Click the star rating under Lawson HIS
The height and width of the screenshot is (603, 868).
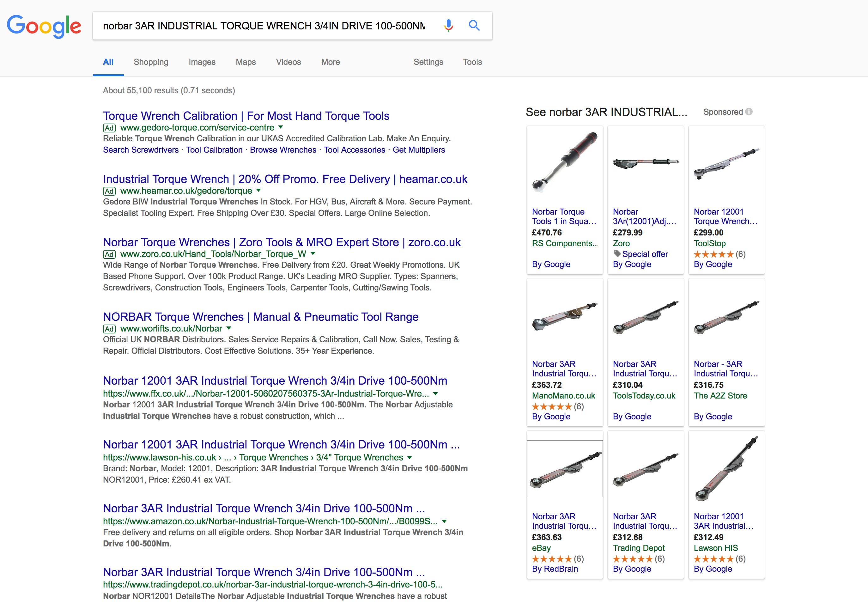(x=713, y=559)
